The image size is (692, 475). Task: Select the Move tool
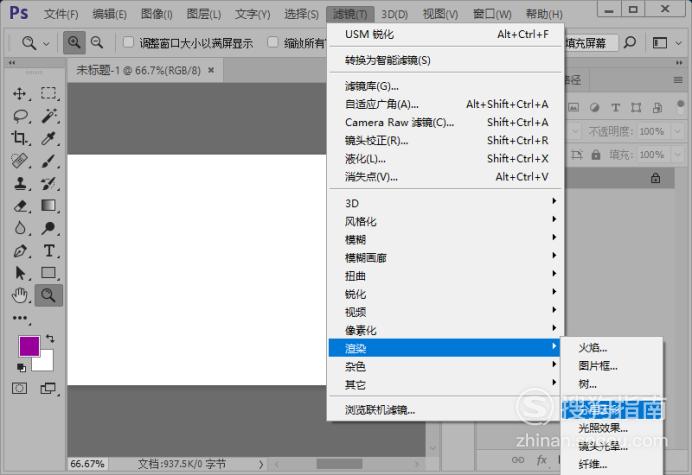pyautogui.click(x=19, y=94)
